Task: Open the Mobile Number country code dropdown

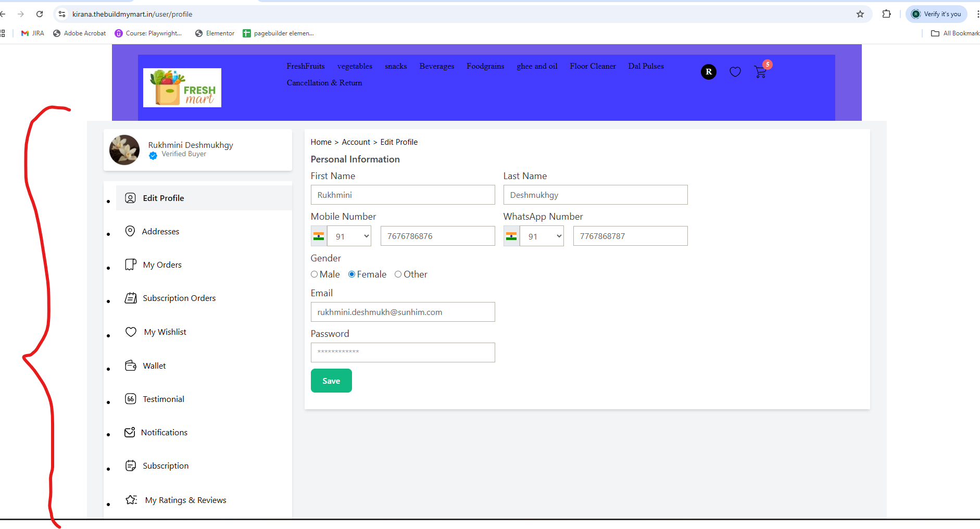Action: [x=349, y=236]
